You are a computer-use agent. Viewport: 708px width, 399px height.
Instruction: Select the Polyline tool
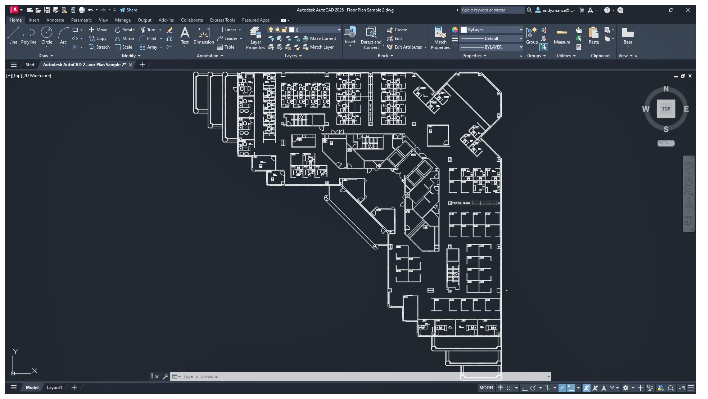coord(29,35)
